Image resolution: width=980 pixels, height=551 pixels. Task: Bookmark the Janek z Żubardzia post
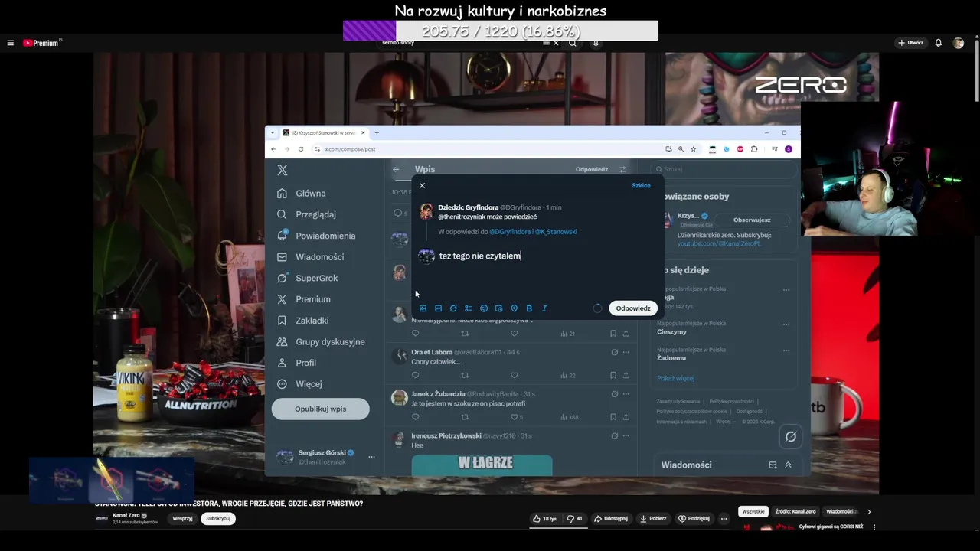tap(613, 417)
